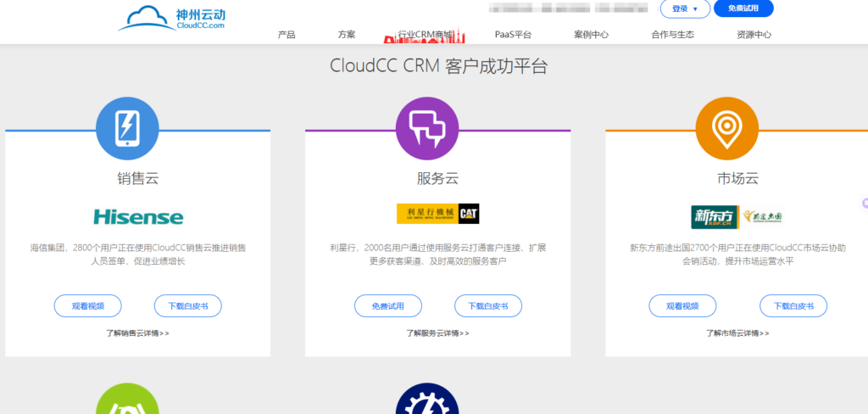Click 下载白皮书 under 市场云
868x414 pixels.
click(x=793, y=306)
